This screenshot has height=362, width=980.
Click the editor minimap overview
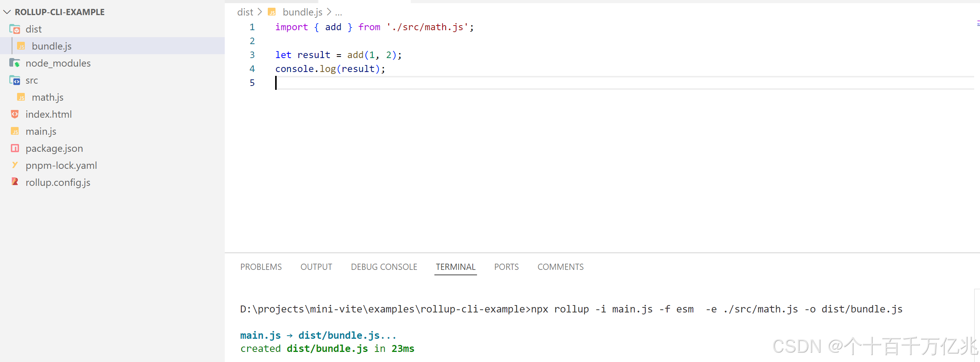pos(978,24)
